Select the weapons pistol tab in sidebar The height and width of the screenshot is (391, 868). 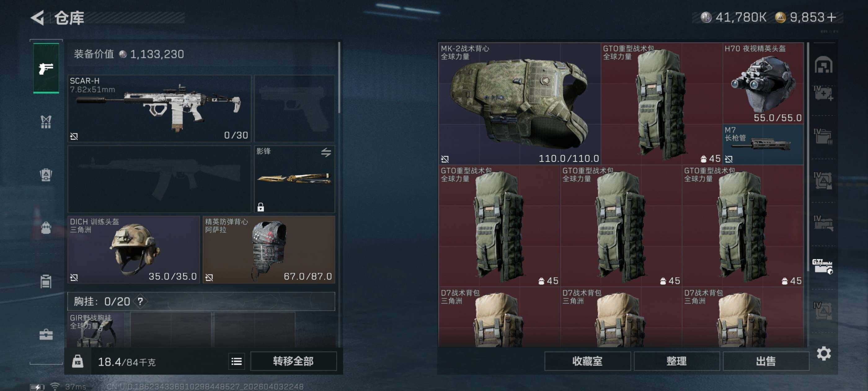tap(46, 68)
